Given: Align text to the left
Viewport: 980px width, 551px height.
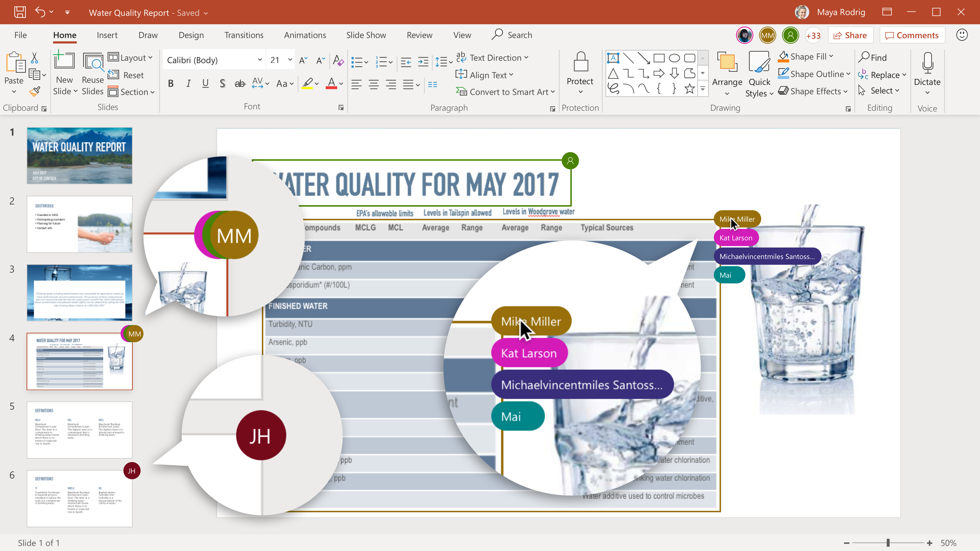Looking at the screenshot, I should (357, 84).
